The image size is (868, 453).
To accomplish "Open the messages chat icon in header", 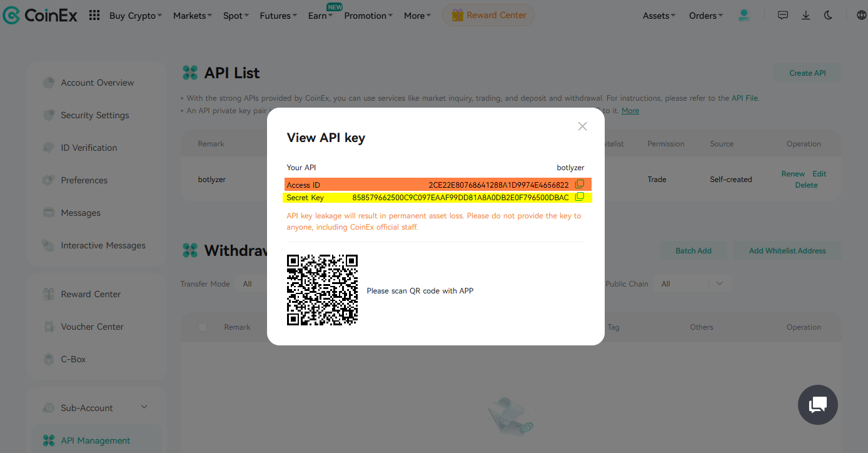I will tap(783, 16).
